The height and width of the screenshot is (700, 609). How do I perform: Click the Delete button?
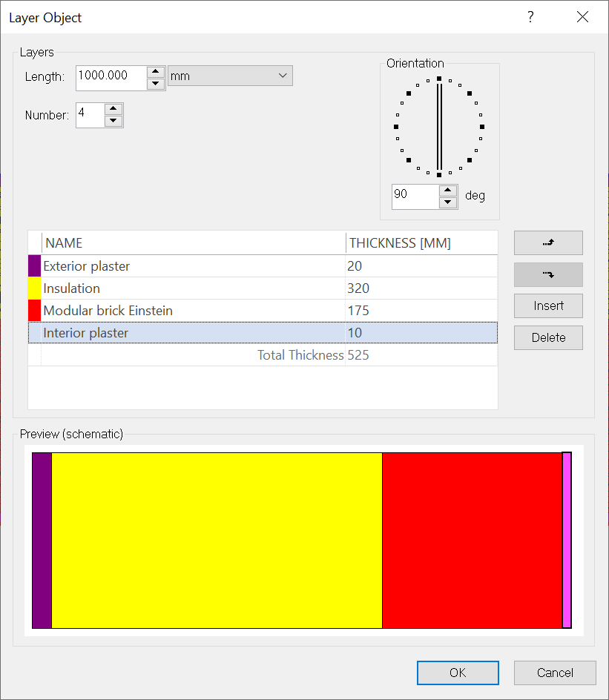pyautogui.click(x=548, y=337)
